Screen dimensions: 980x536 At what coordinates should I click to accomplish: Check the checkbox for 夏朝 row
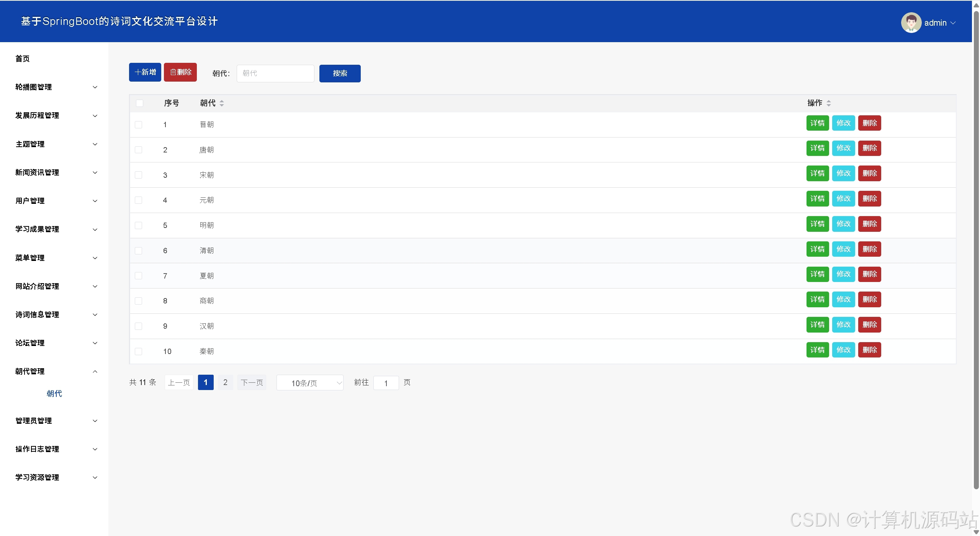(139, 276)
